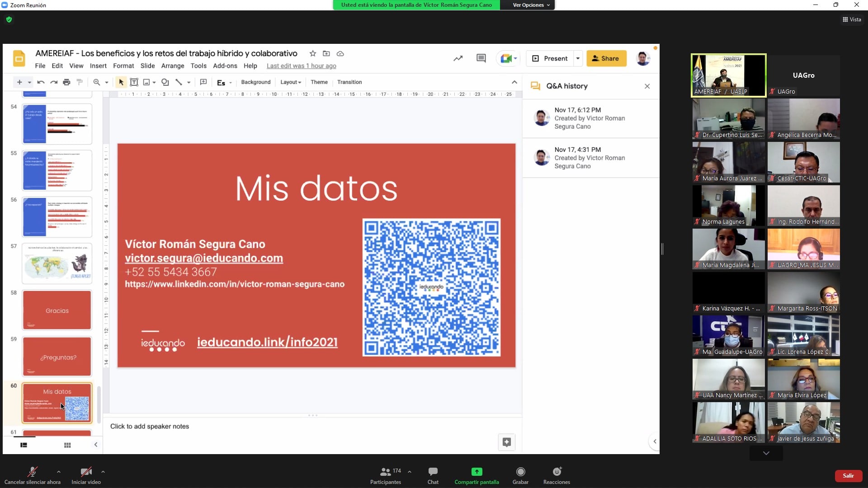Select slide 58 Gracias thumbnail
Viewport: 868px width, 488px height.
[x=57, y=310]
